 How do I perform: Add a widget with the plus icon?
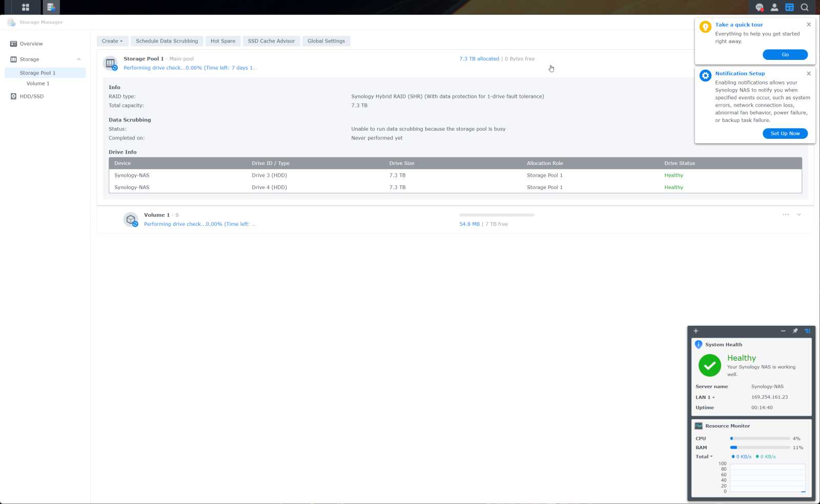(x=696, y=331)
